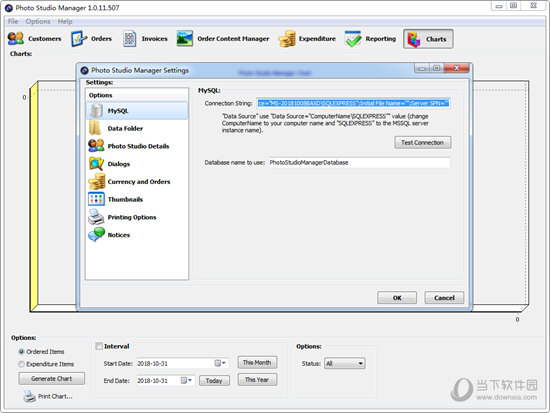The width and height of the screenshot is (550, 413).
Task: Select the Printing Options entry label
Action: 132,217
